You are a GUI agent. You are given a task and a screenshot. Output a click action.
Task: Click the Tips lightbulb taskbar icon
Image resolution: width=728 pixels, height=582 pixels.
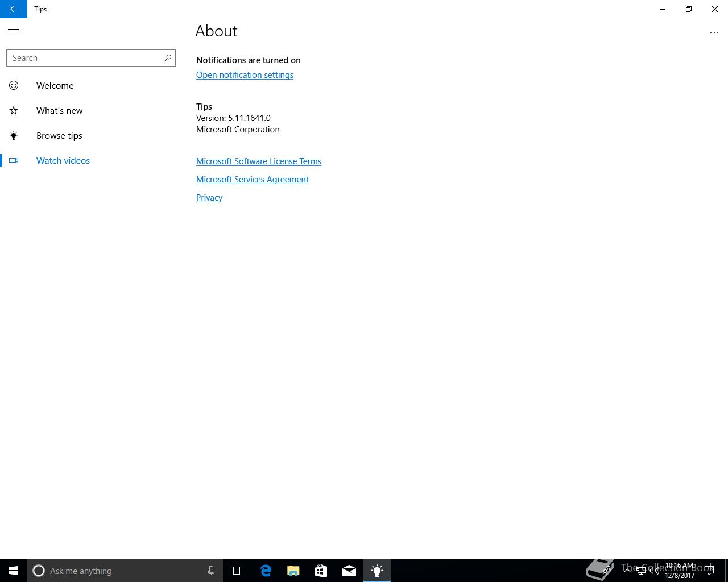pos(377,571)
